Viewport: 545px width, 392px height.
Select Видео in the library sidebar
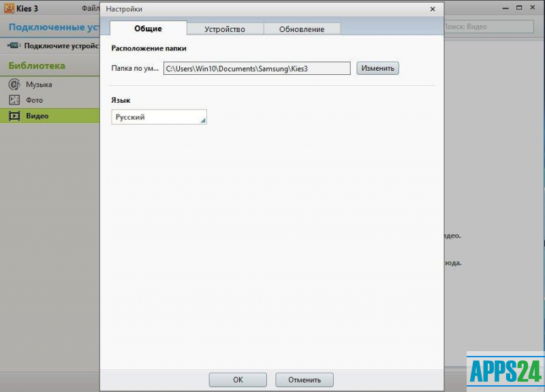(50, 116)
